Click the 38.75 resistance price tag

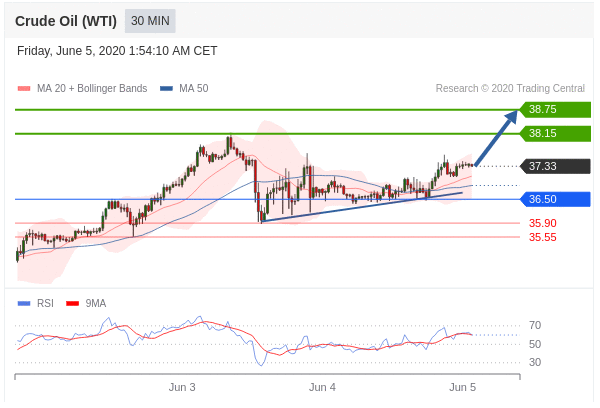pos(555,109)
